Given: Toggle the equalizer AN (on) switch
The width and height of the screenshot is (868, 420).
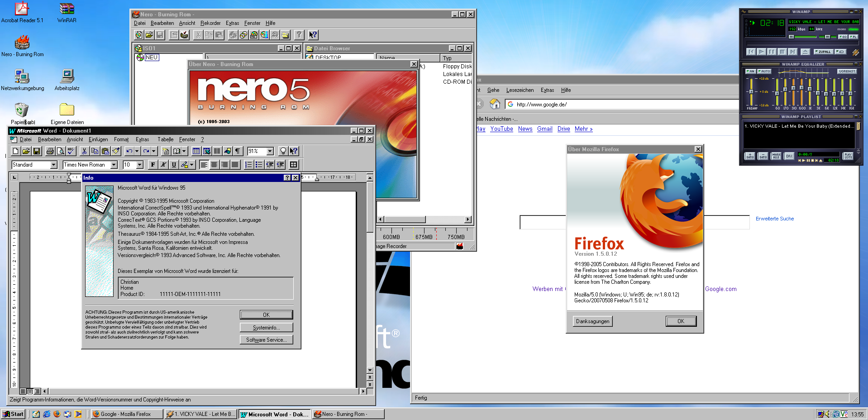Looking at the screenshot, I should pyautogui.click(x=751, y=72).
